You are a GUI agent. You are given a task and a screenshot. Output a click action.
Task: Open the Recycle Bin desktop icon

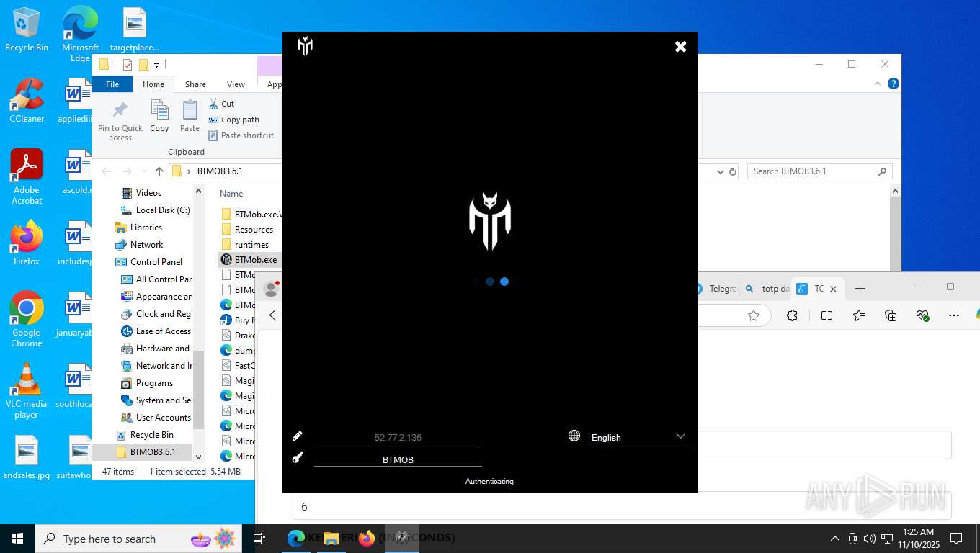(27, 30)
